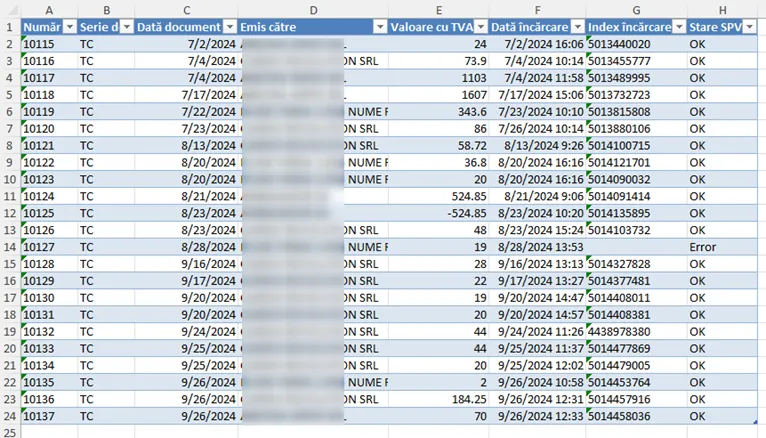Image resolution: width=766 pixels, height=438 pixels.
Task: Click the value 184.25 cell
Action: (439, 399)
